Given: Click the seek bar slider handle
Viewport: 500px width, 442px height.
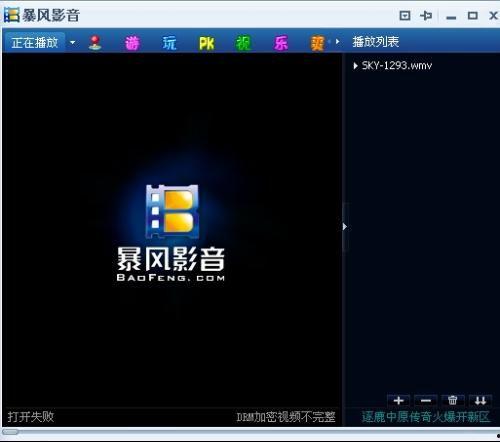Looking at the screenshot, I should tap(10, 432).
